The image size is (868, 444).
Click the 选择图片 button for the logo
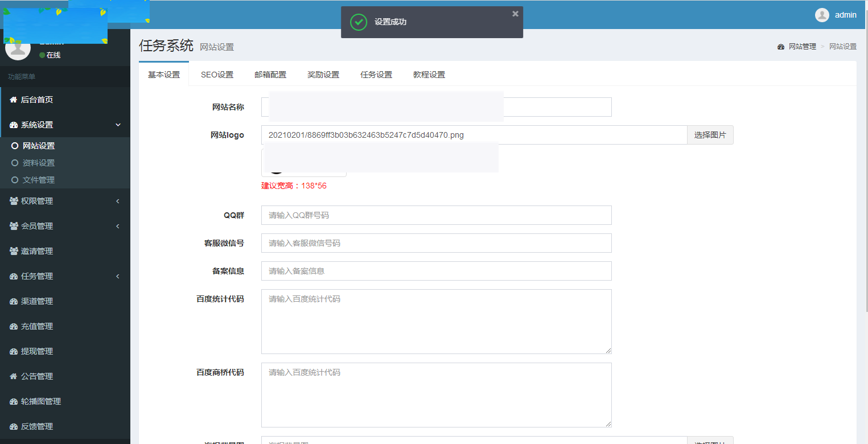click(710, 135)
